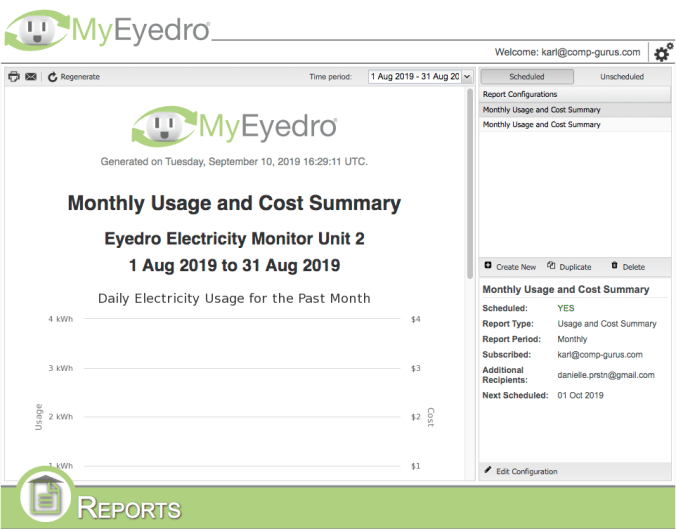Switch to the Unscheduled tab
This screenshot has width=676, height=529.
622,76
